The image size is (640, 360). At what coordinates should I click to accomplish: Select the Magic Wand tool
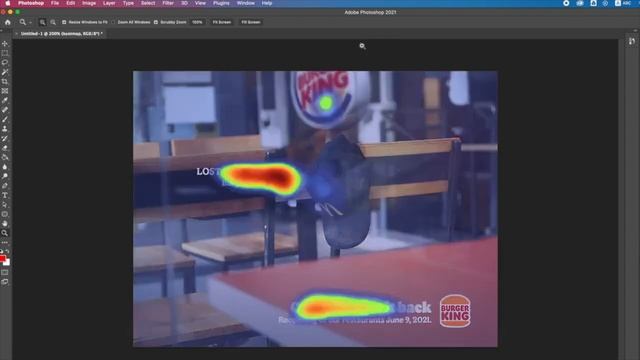[5, 72]
